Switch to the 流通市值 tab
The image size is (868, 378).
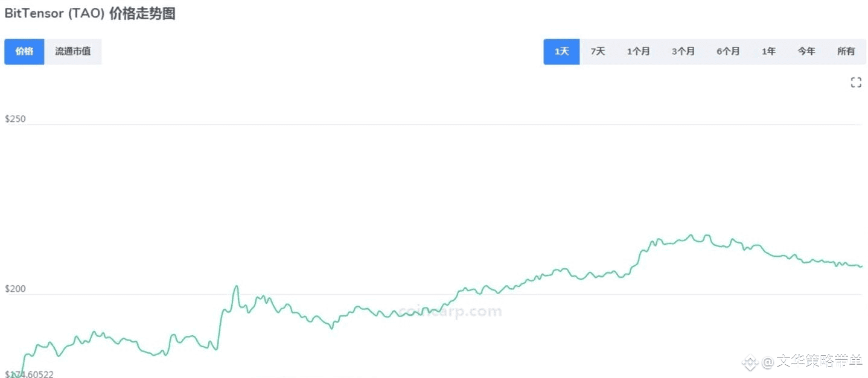tap(73, 52)
